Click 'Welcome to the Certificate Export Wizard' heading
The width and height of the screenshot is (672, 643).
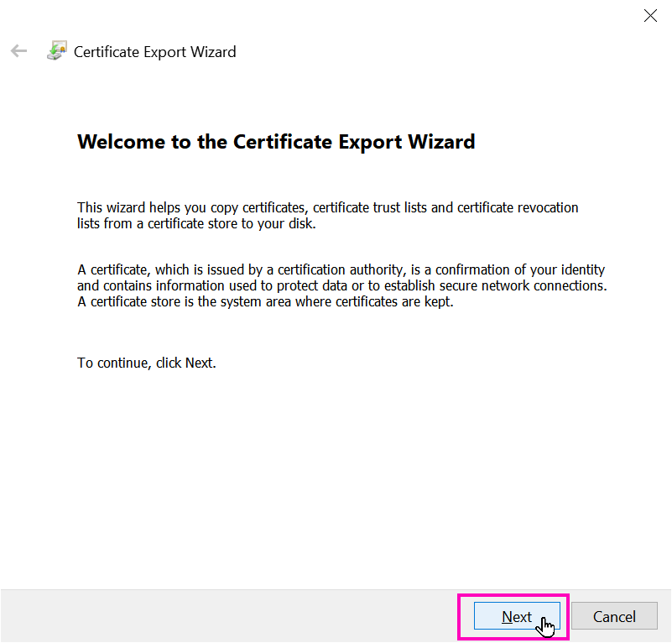[276, 142]
